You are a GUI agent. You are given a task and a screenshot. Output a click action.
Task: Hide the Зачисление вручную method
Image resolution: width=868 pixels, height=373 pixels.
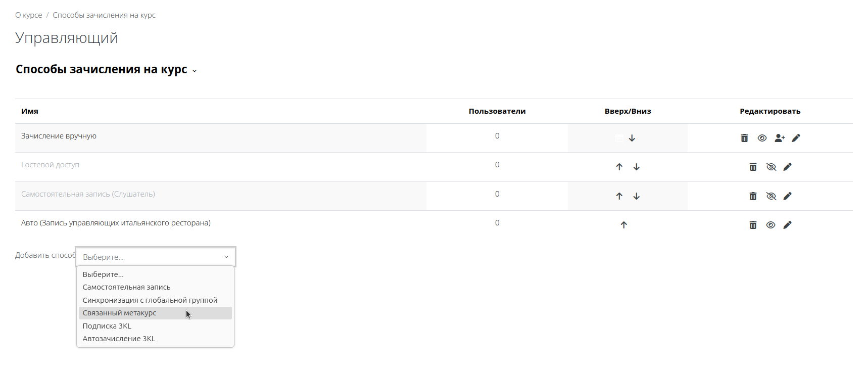762,138
